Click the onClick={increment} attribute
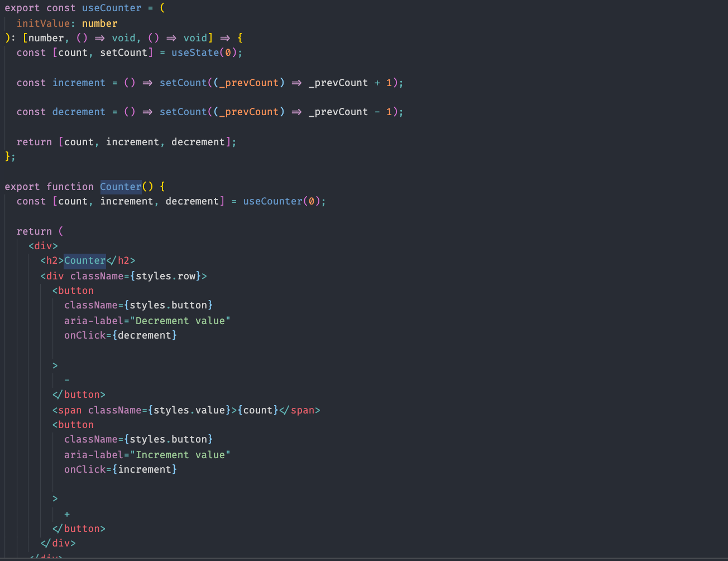The image size is (728, 561). click(x=120, y=469)
